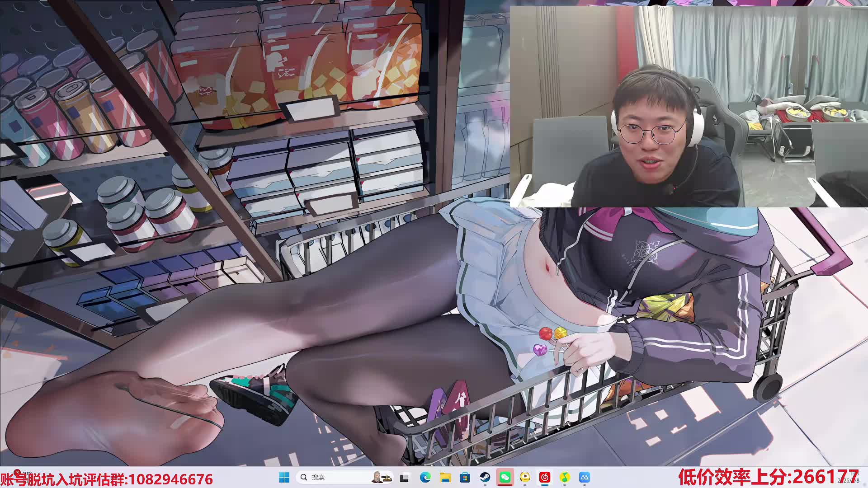Open the search highlight illustration in the search box
Screen dimensions: 868x488
[381, 477]
